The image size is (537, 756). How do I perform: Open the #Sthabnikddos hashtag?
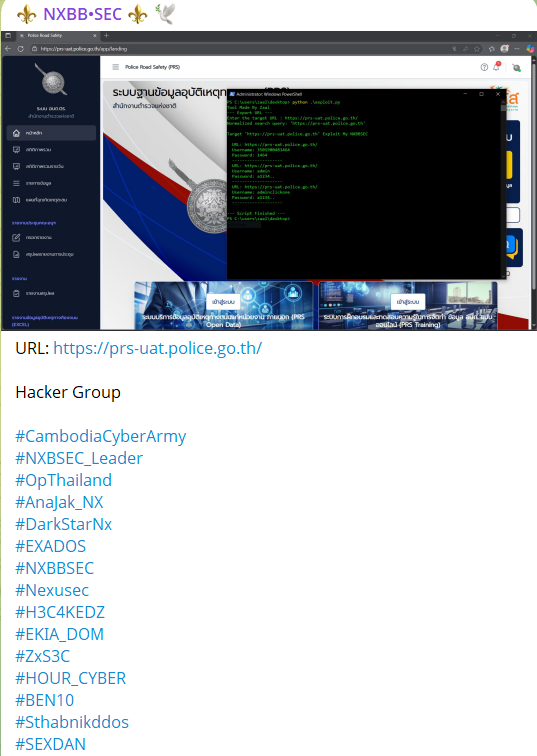(x=72, y=722)
